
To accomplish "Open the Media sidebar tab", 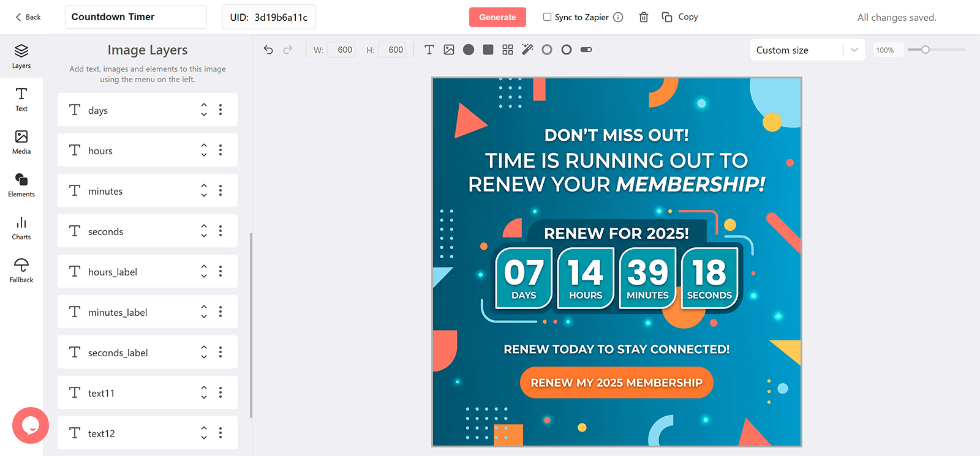I will 21,142.
